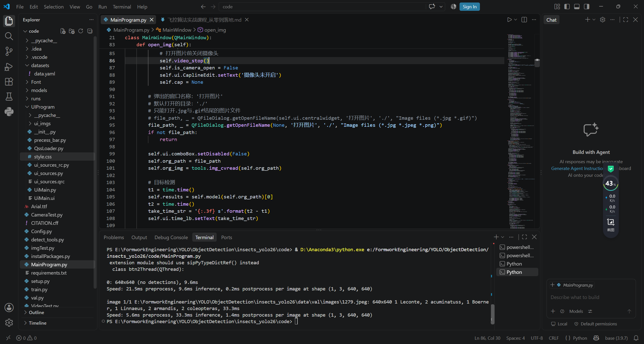
Task: Switch to the Debug Console tab
Action: (171, 237)
